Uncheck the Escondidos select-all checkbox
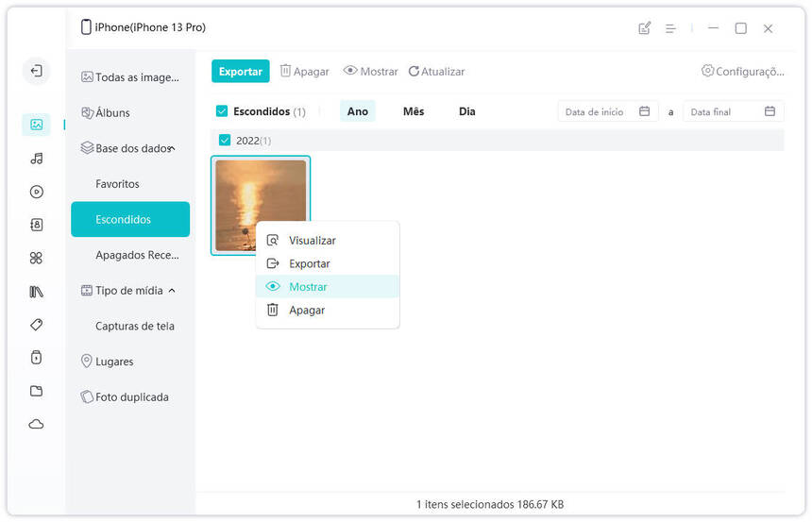812x522 pixels. click(222, 111)
